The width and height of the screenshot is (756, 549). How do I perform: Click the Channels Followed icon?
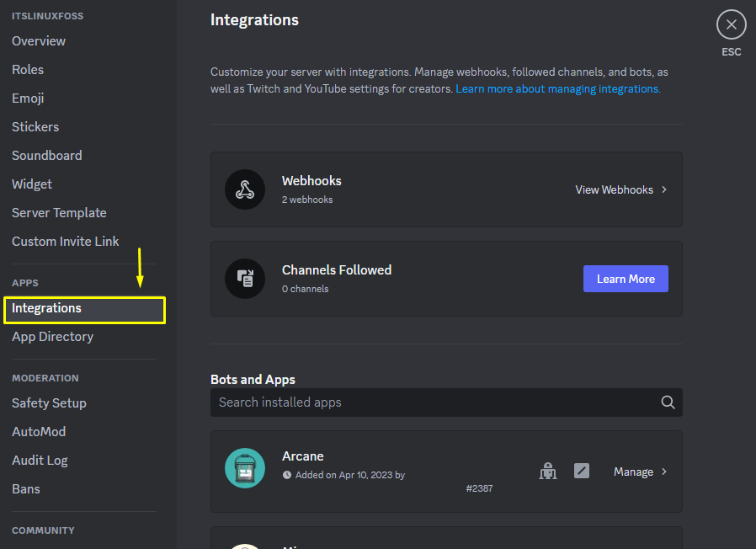[245, 279]
